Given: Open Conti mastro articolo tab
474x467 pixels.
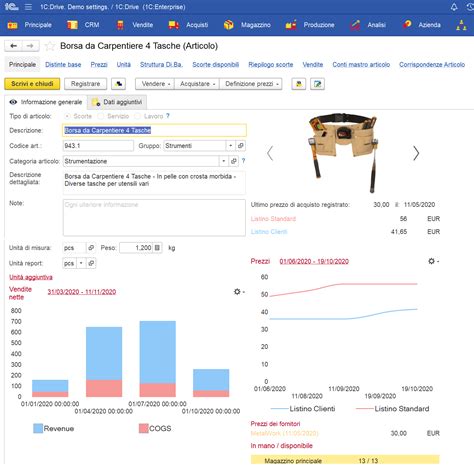Looking at the screenshot, I should point(361,65).
